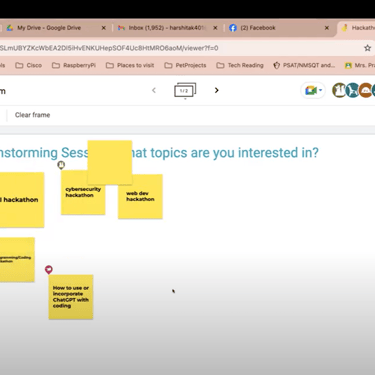
Task: Click the pink collaborator badge above ChatGPT note
Action: [x=49, y=269]
